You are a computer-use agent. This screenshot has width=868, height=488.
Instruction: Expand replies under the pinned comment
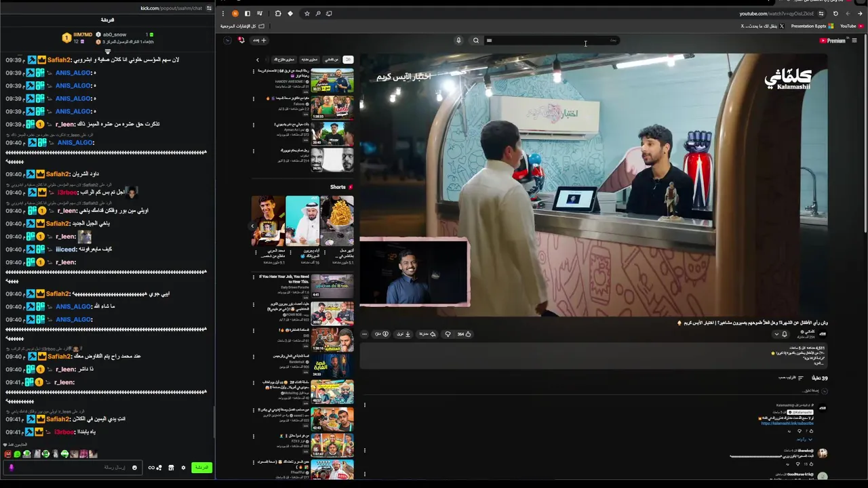[x=804, y=439]
